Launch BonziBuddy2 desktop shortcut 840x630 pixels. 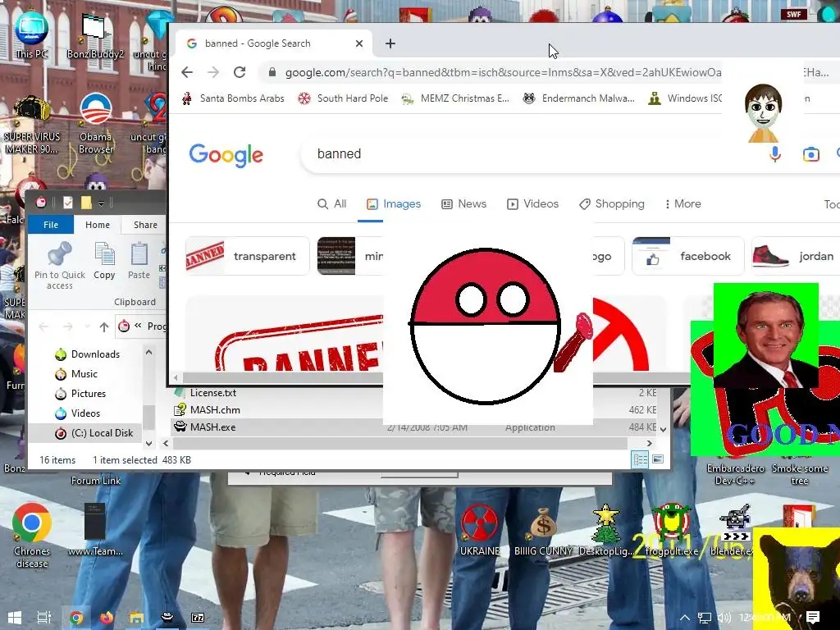pos(95,35)
